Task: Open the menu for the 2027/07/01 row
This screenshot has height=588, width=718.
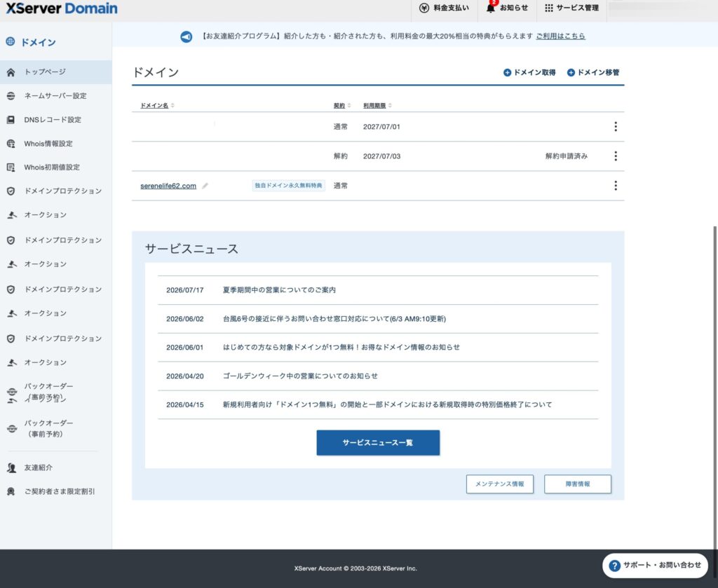Action: (x=616, y=126)
